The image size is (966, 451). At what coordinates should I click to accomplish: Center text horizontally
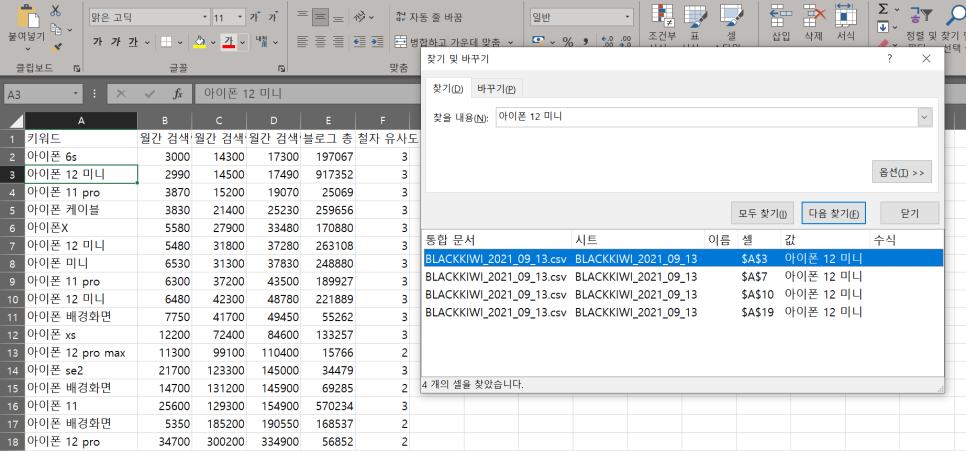point(320,42)
